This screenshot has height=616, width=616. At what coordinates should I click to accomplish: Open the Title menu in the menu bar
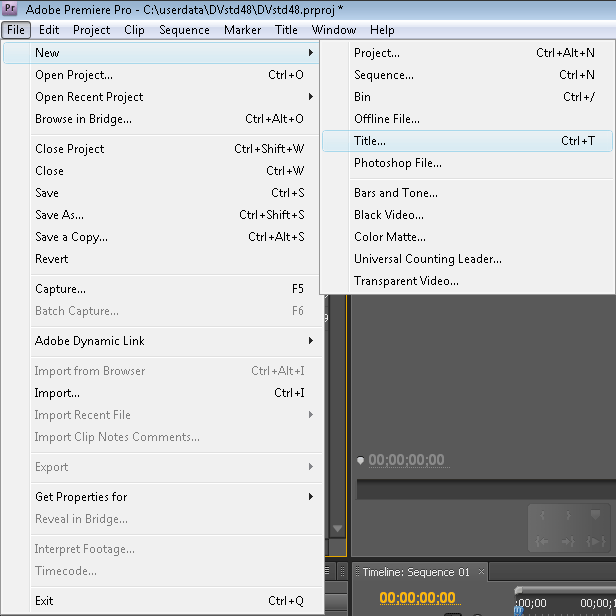pos(286,30)
